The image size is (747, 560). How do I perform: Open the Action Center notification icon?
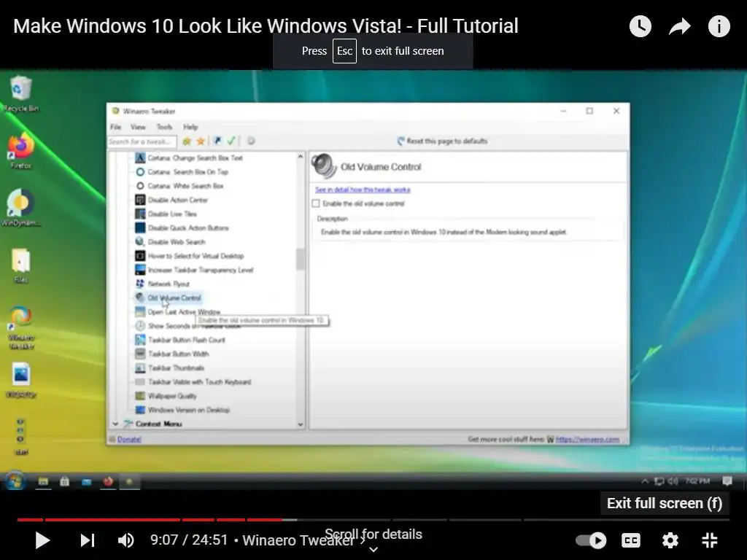(x=727, y=481)
